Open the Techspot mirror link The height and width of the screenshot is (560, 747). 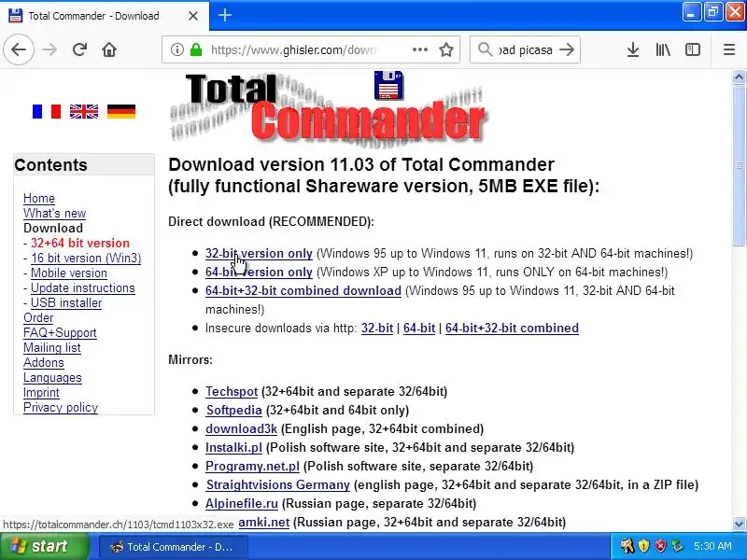232,391
